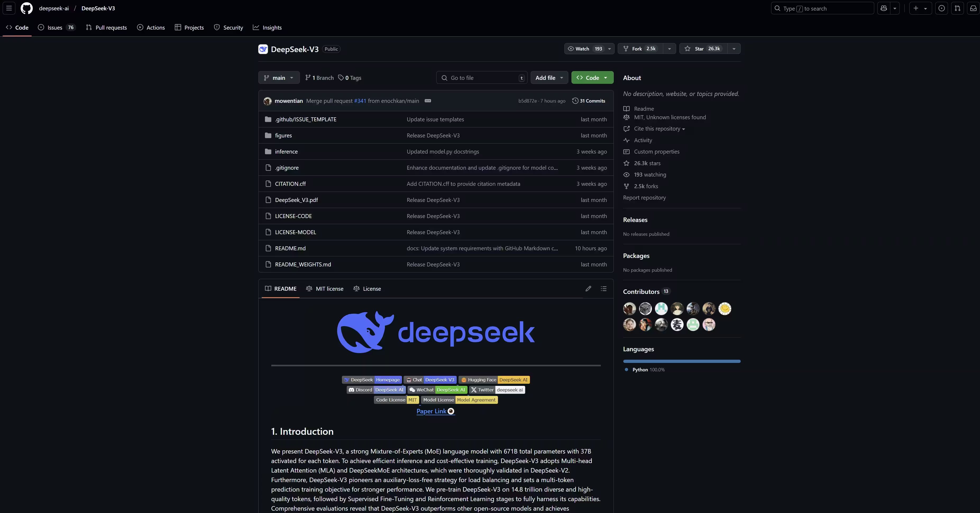Click the Go to file search field
Image resolution: width=980 pixels, height=513 pixels.
coord(482,78)
